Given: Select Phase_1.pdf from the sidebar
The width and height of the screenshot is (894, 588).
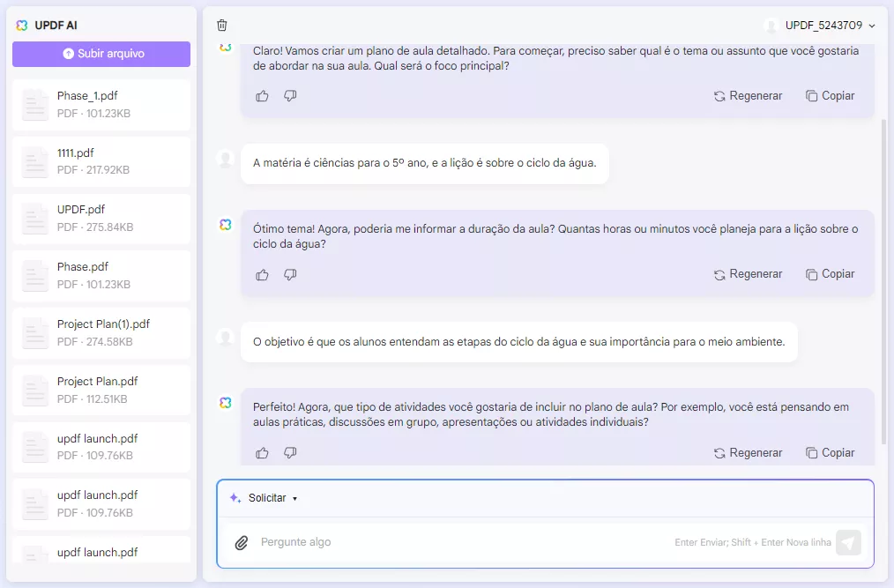Looking at the screenshot, I should point(101,104).
